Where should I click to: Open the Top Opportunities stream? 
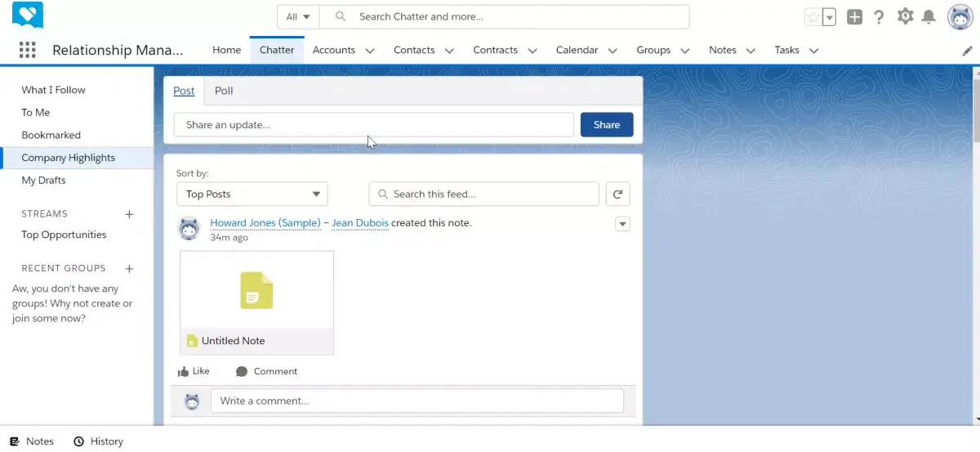(x=64, y=235)
